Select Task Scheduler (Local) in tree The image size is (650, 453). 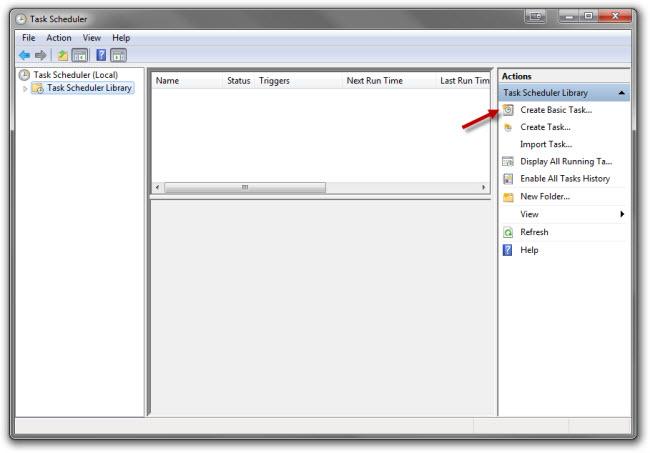click(76, 75)
